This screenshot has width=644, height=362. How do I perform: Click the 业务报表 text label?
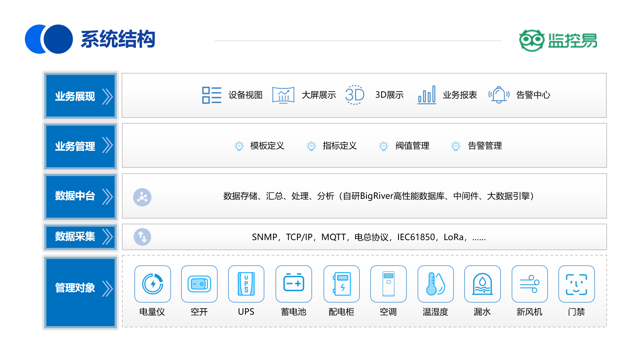[460, 95]
